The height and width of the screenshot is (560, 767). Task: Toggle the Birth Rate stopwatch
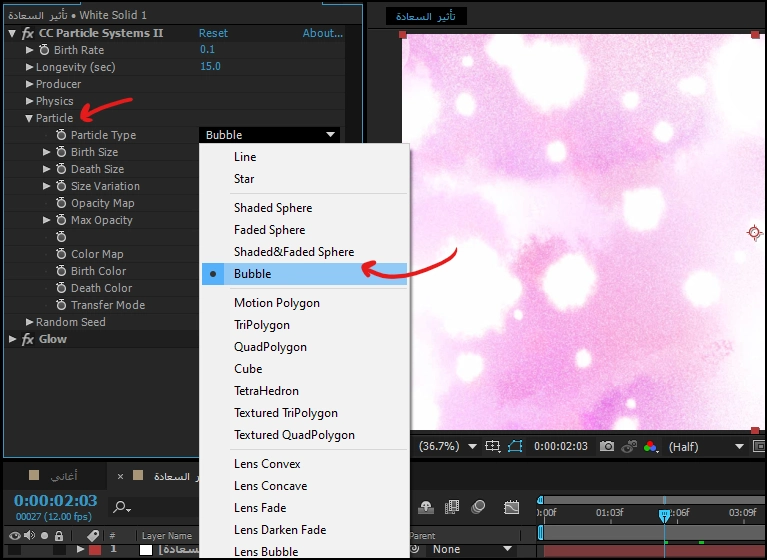click(44, 50)
